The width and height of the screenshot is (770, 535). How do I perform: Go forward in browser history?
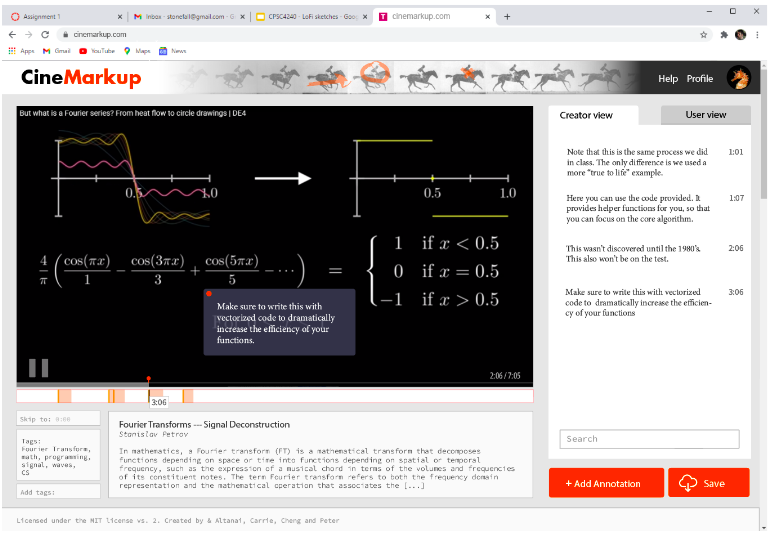(28, 34)
